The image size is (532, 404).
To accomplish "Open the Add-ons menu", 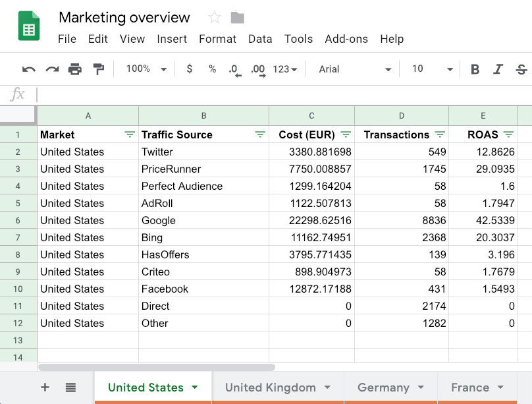I will coord(346,39).
